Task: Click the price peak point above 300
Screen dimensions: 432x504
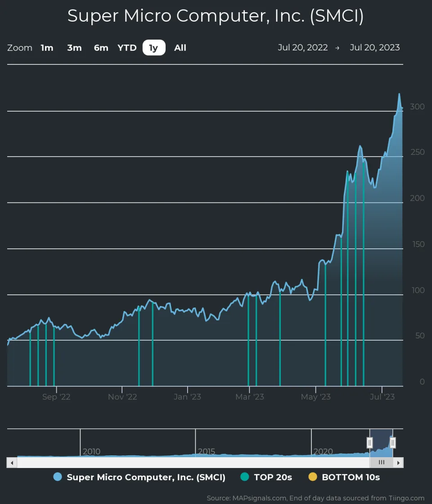Action: 399,94
